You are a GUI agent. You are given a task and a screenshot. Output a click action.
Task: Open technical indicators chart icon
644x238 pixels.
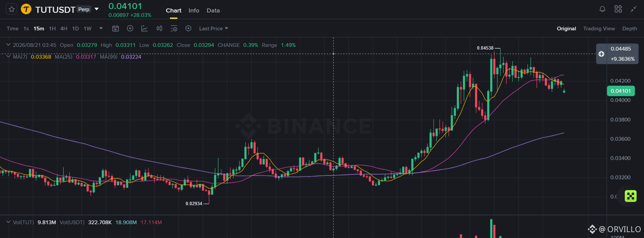coord(145,29)
